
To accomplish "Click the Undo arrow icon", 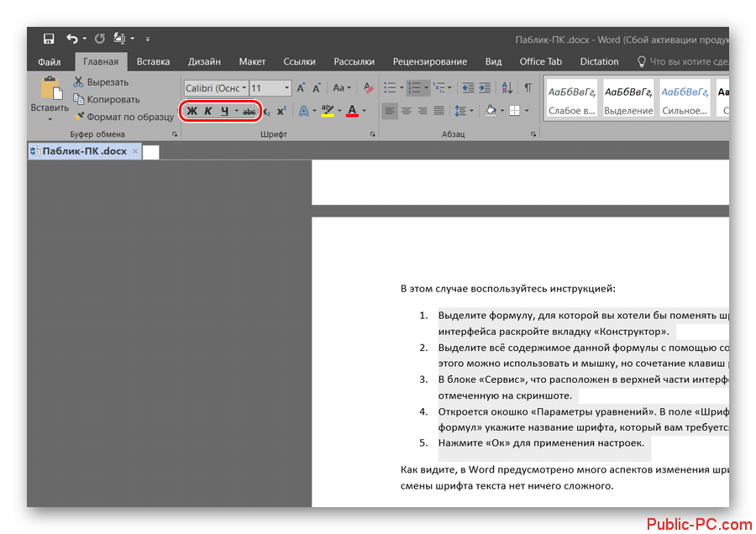I will point(72,39).
